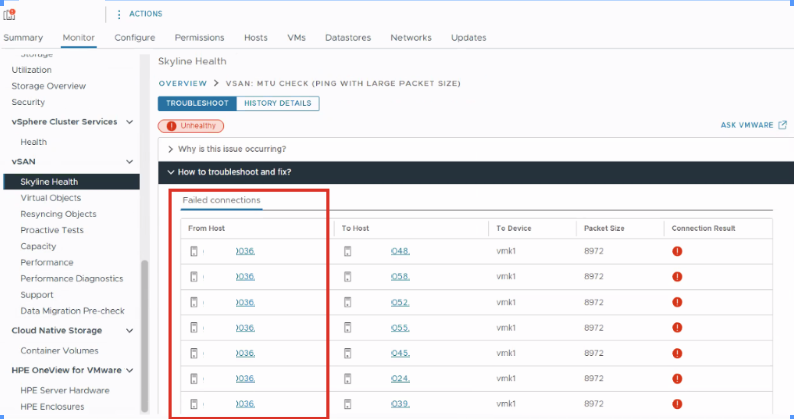Open the Datastores tab
Viewport: 794px width, 419px height.
coord(348,38)
